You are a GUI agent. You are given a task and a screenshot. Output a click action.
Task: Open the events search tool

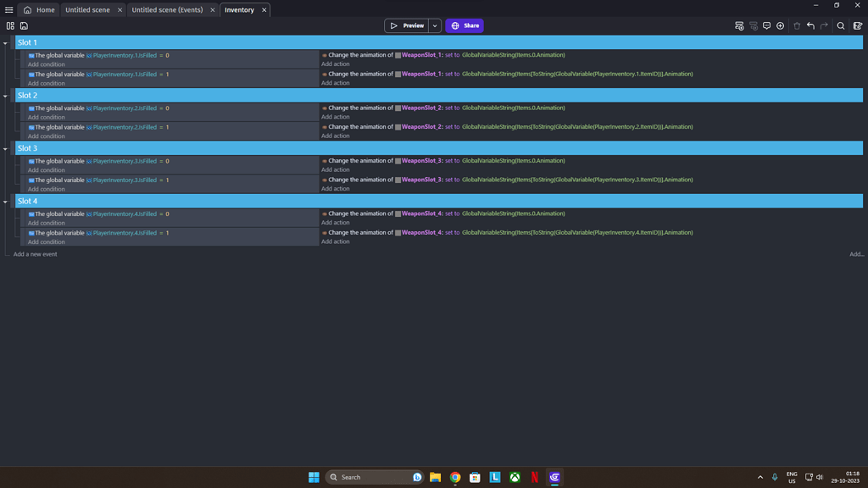[x=840, y=25]
